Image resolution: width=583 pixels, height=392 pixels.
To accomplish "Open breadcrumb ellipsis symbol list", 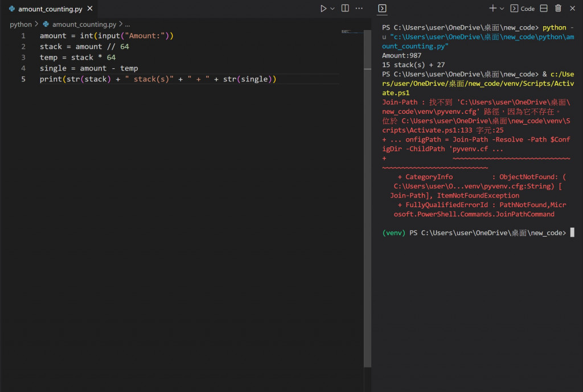I will tap(128, 24).
